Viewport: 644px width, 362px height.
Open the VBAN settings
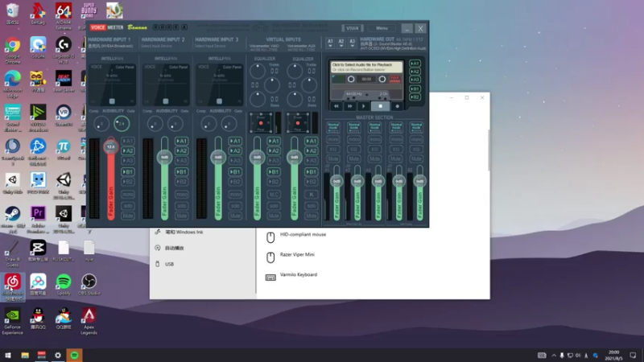(353, 28)
